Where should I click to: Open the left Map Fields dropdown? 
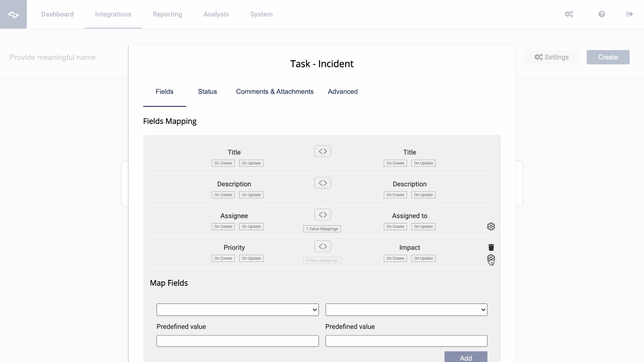(x=237, y=309)
